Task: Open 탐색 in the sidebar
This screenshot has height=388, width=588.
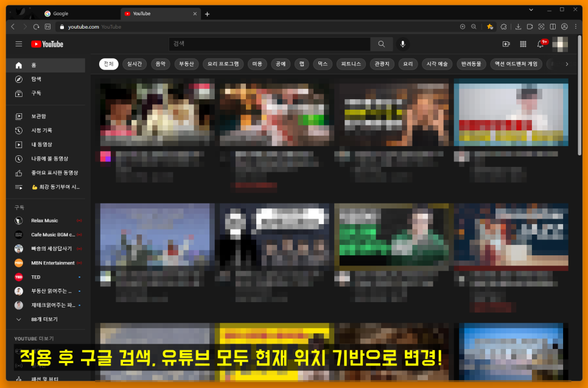Action: pos(46,79)
